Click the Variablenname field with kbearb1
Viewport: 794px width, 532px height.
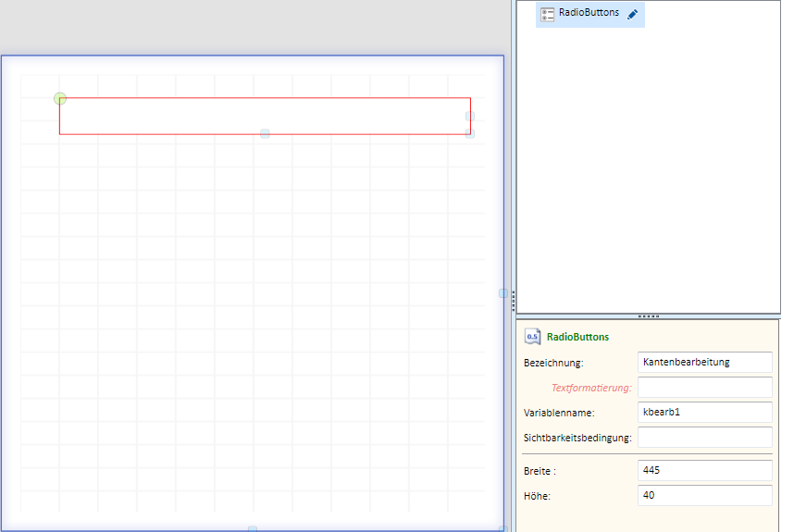[x=704, y=412]
